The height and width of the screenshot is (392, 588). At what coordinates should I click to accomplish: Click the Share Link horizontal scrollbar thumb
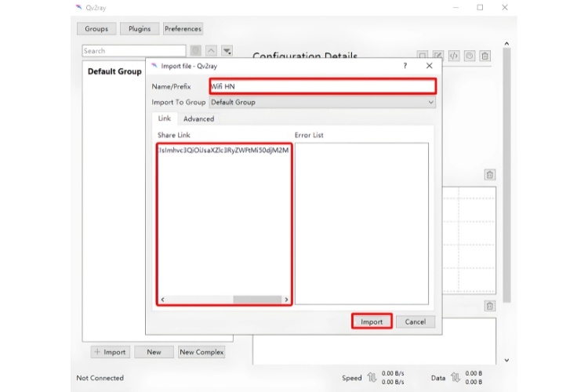pos(257,299)
